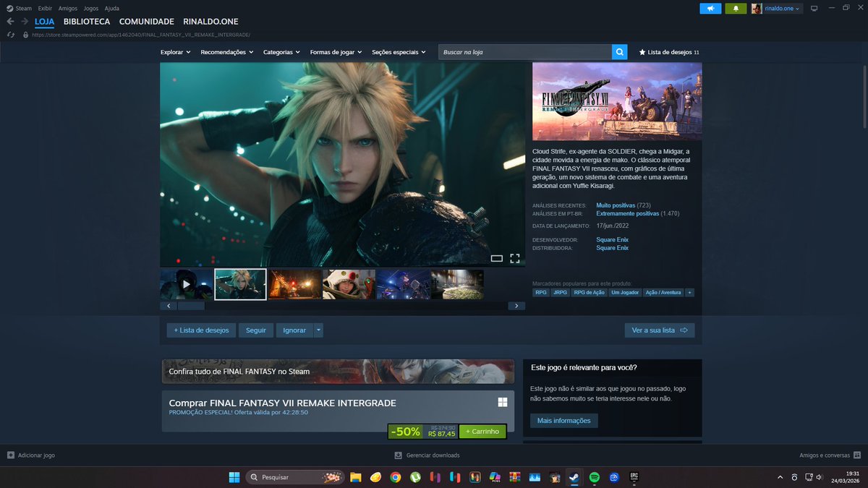
Task: Open the Steam menu
Action: [24, 8]
